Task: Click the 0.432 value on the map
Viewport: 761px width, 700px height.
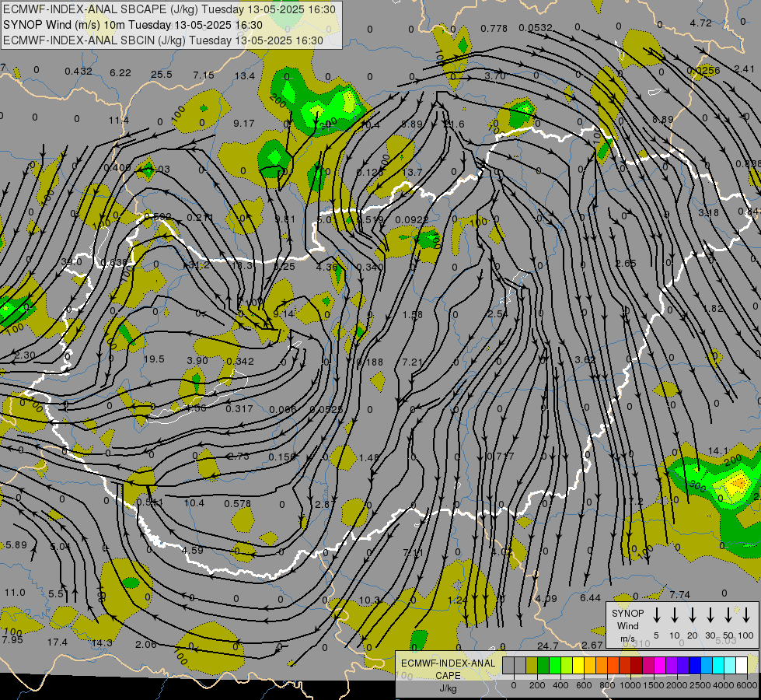Action: (79, 71)
